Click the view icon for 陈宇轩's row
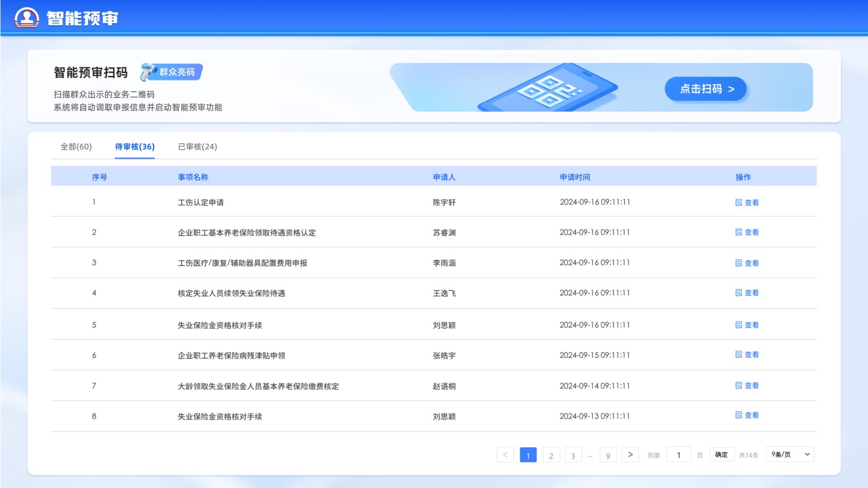This screenshot has width=868, height=488. coord(738,202)
